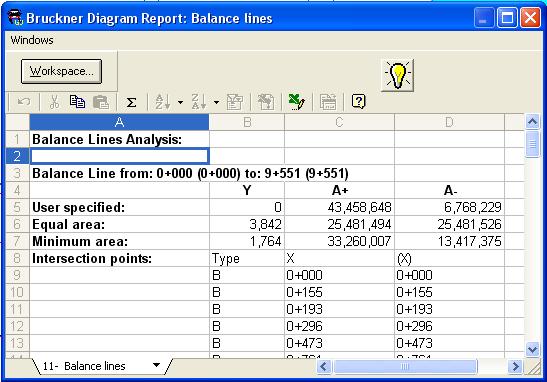
Task: Open the Windows menu
Action: click(x=32, y=40)
